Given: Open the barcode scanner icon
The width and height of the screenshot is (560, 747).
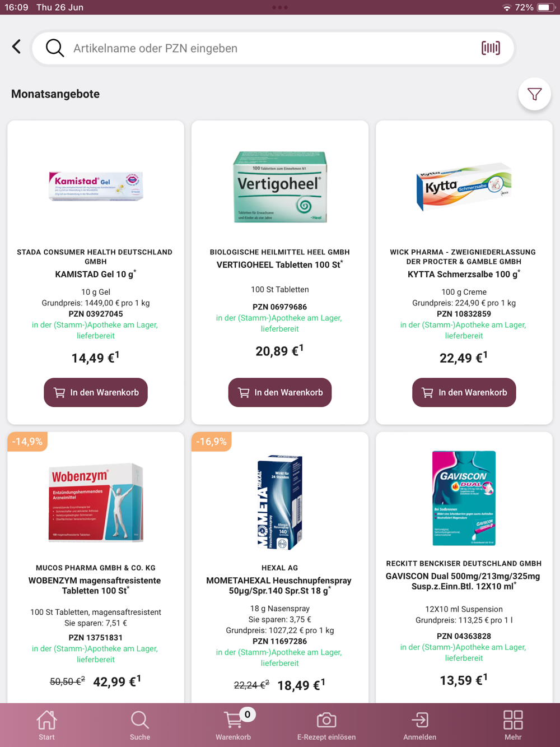Looking at the screenshot, I should tap(491, 48).
